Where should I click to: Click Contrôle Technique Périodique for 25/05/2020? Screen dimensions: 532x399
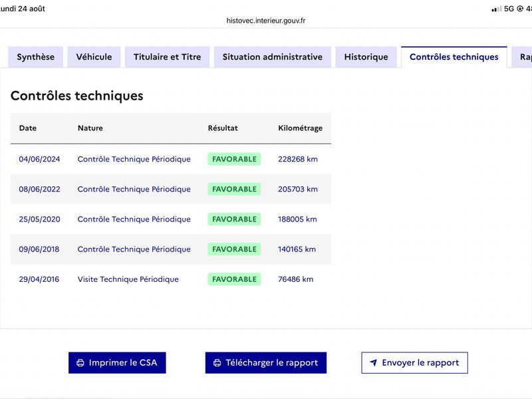134,219
